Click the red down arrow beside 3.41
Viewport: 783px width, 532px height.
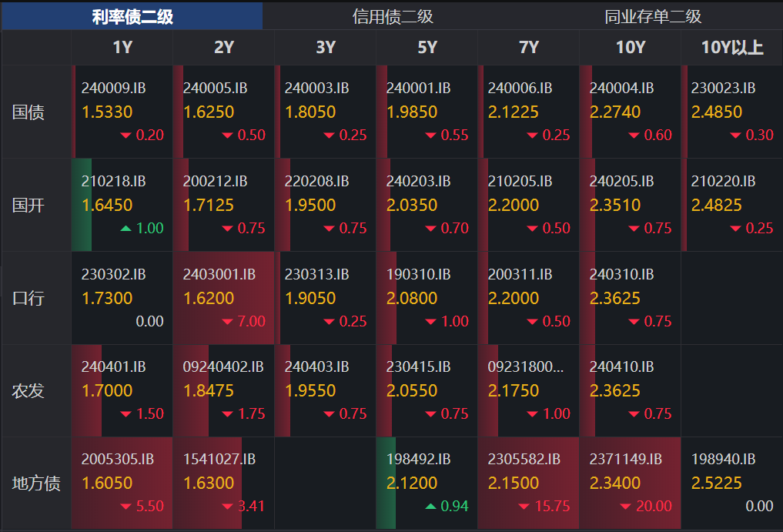coord(227,507)
